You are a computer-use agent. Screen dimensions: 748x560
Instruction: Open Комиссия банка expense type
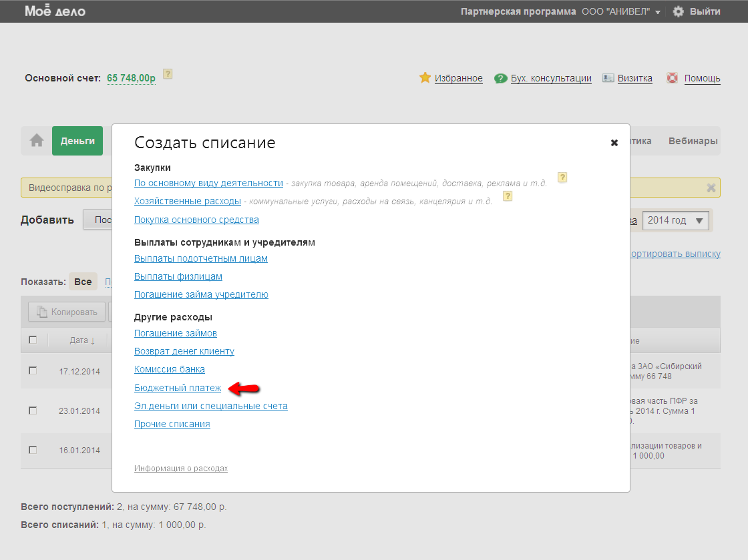(170, 369)
